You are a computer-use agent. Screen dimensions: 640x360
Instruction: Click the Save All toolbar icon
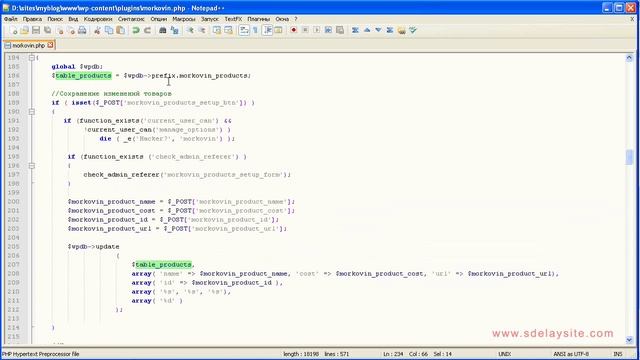pyautogui.click(x=47, y=30)
